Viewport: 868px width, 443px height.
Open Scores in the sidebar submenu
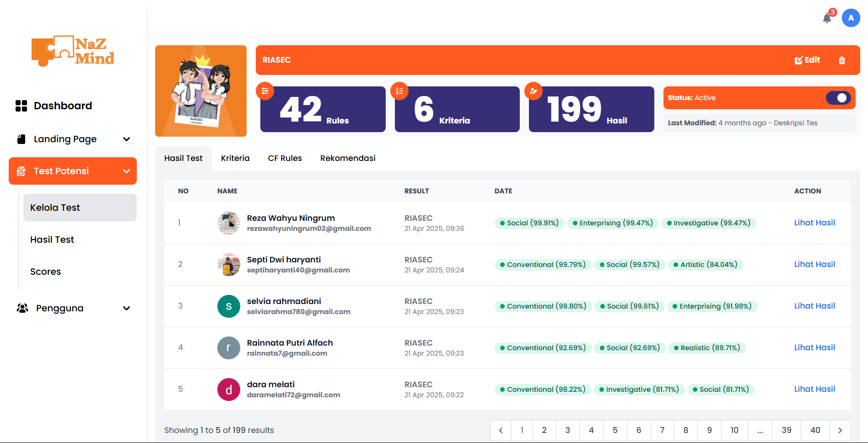pos(46,272)
